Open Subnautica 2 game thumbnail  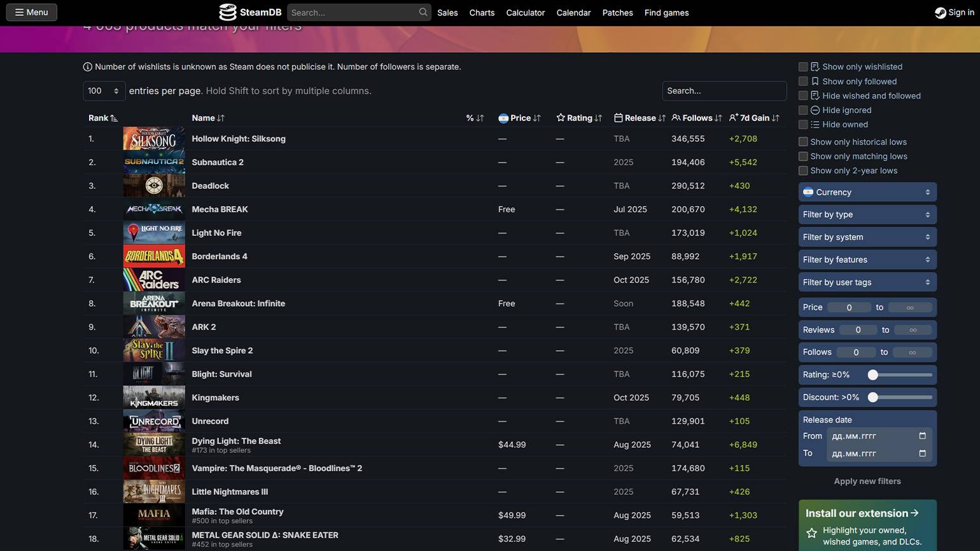[x=154, y=162]
